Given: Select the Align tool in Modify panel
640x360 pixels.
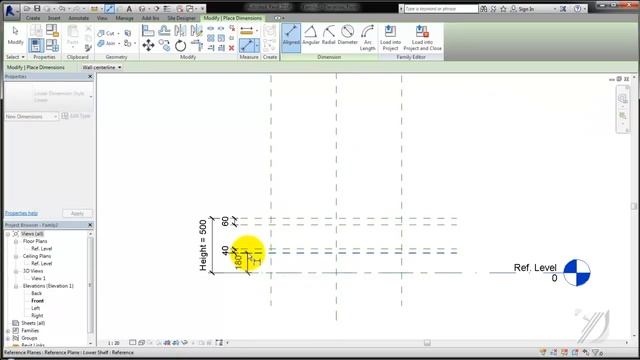Looking at the screenshot, I should click(148, 31).
